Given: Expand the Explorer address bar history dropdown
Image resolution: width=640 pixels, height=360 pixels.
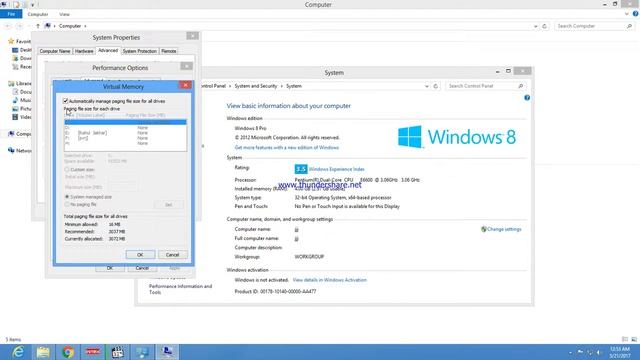Looking at the screenshot, I should pyautogui.click(x=536, y=26).
